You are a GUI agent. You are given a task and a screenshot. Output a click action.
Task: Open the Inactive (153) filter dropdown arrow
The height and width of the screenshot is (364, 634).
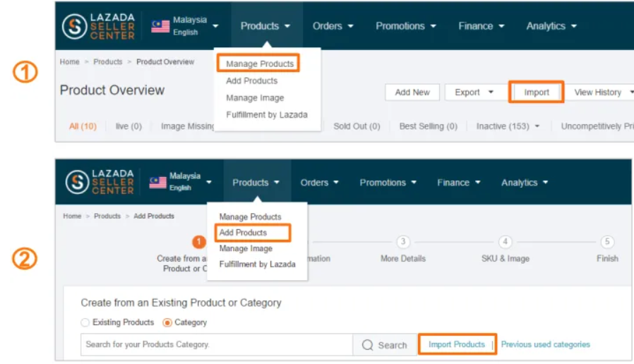pyautogui.click(x=537, y=126)
